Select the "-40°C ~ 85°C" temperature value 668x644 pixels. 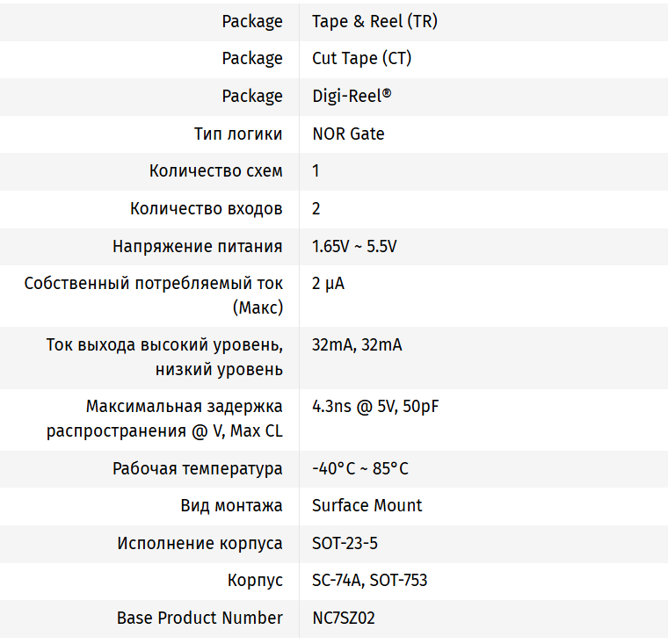click(359, 468)
